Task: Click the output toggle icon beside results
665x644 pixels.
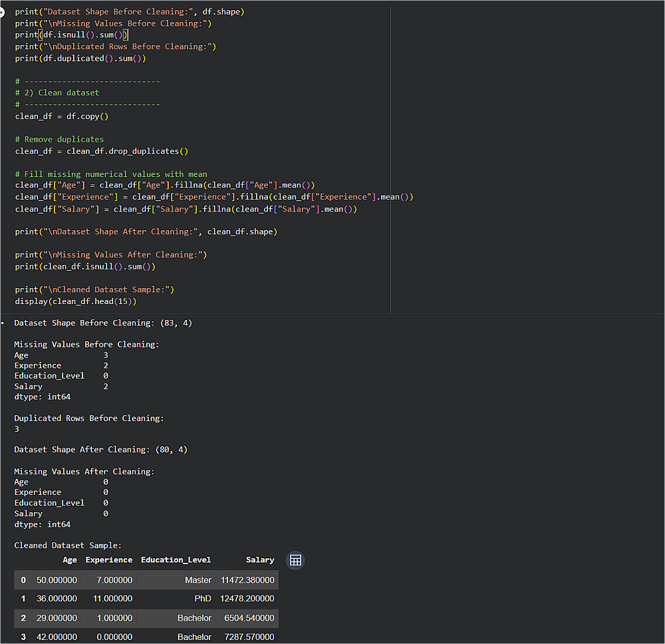Action: click(x=2, y=323)
